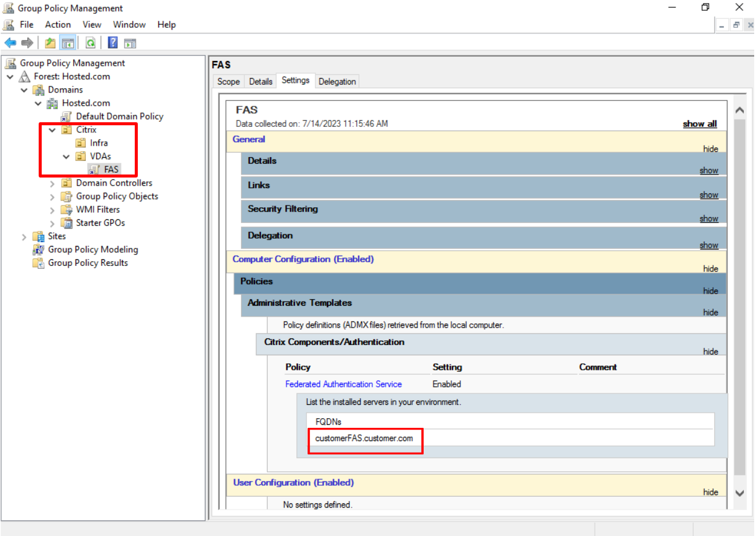Switch to the Delegation tab

point(337,82)
